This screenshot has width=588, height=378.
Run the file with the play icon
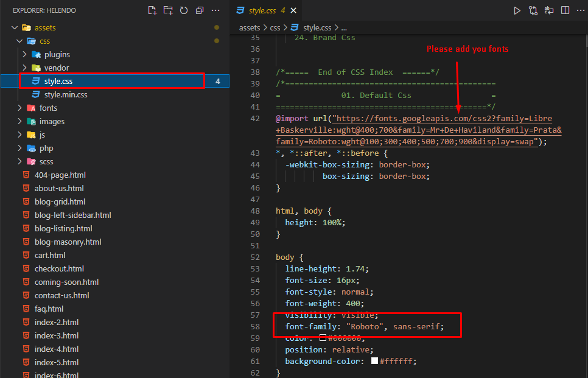(517, 10)
